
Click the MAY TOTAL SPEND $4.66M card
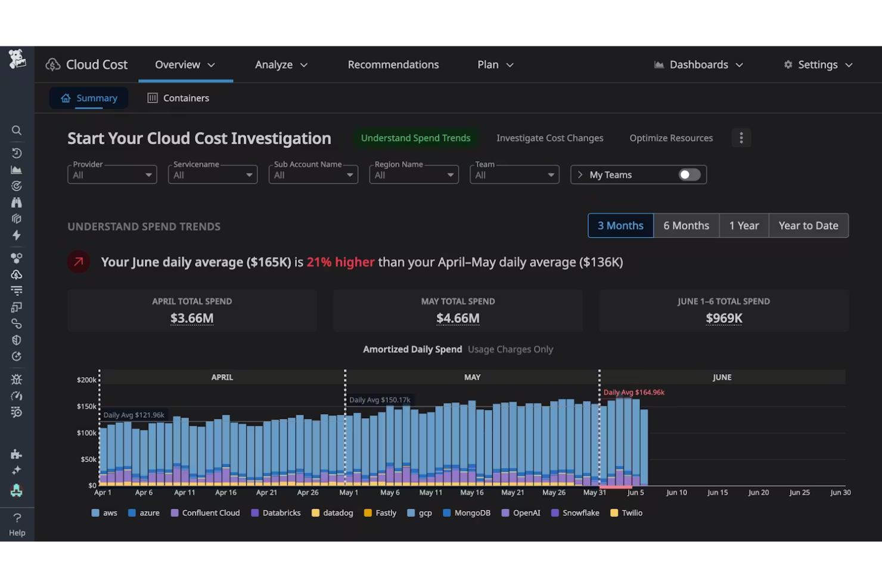click(458, 310)
